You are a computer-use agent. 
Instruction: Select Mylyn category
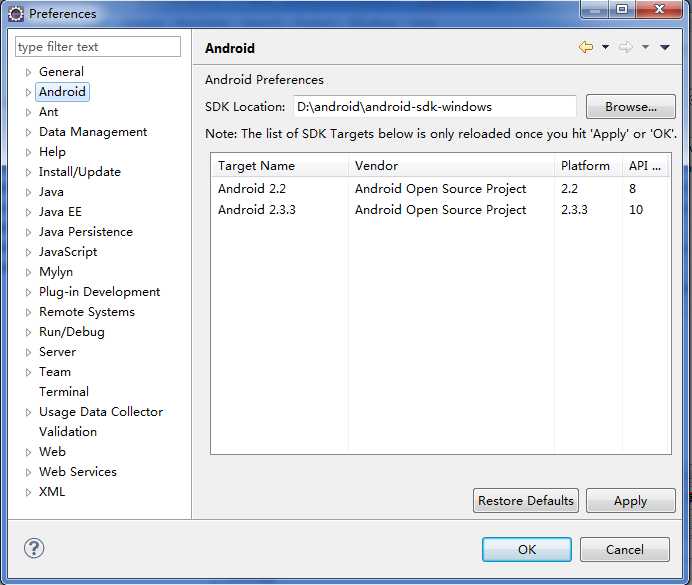coord(56,272)
